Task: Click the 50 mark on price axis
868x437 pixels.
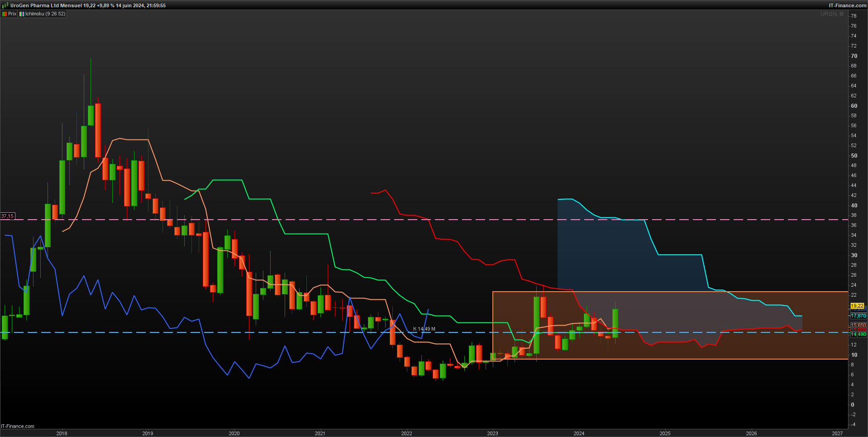Action: tap(854, 155)
